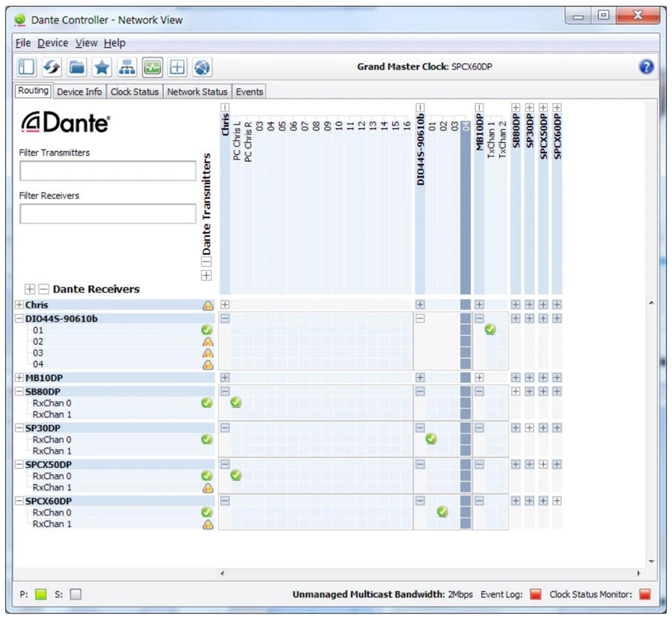Image resolution: width=672 pixels, height=619 pixels.
Task: Expand the Chris transmitter column
Action: (226, 107)
